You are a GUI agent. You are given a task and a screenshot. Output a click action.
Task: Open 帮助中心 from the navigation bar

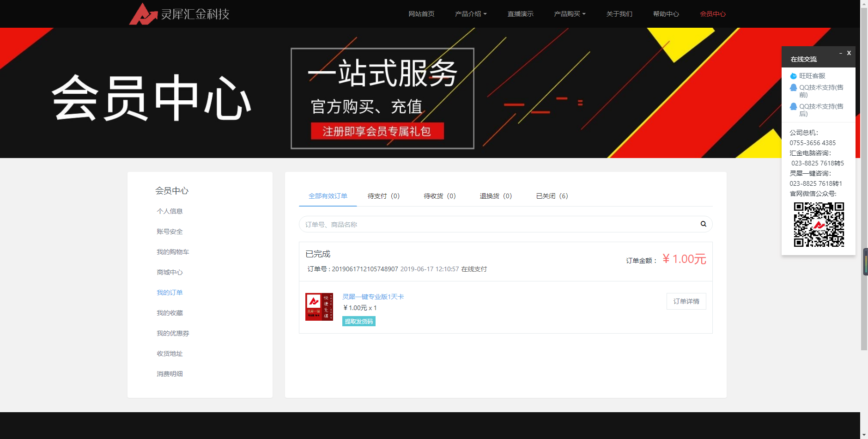point(666,14)
